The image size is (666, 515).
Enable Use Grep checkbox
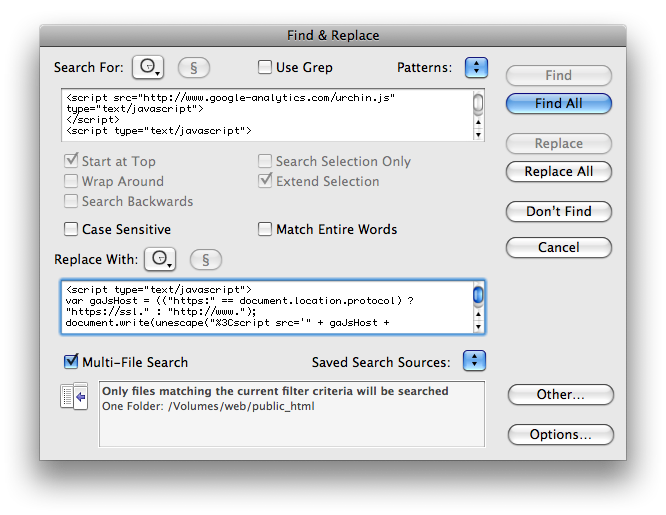(x=265, y=67)
